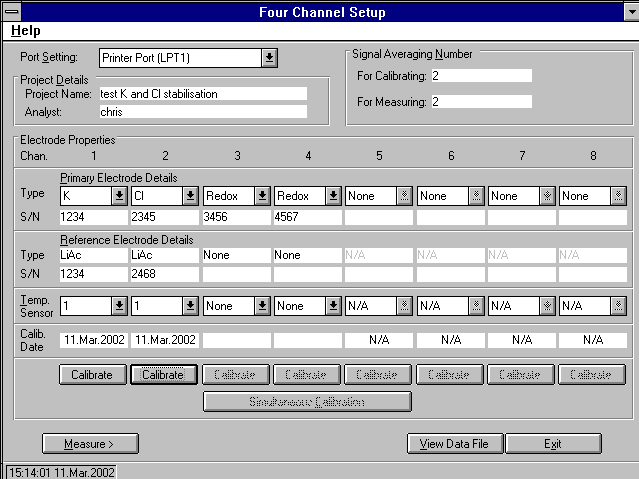Click channel 3 primary Type Redox text box

pos(229,196)
